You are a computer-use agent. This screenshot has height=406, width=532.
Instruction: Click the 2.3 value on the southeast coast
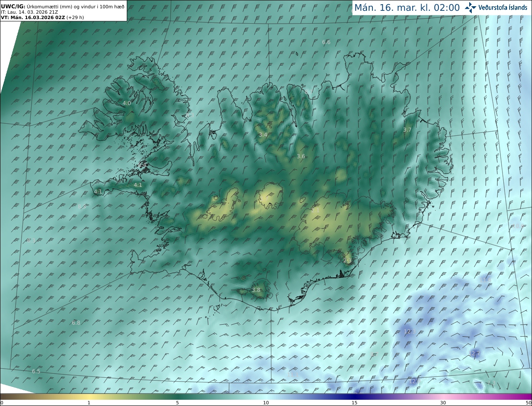(x=347, y=261)
